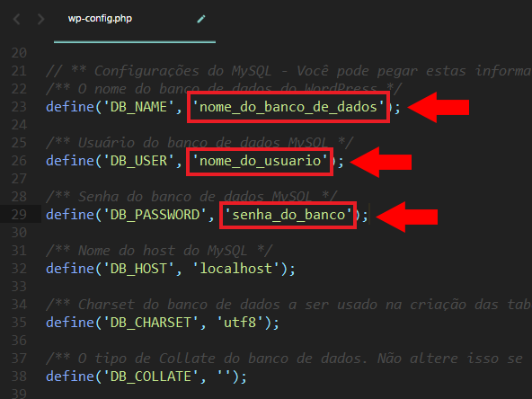Click the 'Charset do banco de dados' comment
Screen dimensions: 532x399
pos(288,305)
